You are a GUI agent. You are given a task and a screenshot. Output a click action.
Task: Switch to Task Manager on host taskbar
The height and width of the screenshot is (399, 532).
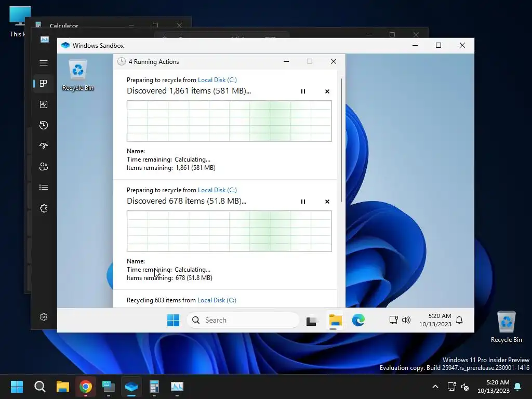177,387
